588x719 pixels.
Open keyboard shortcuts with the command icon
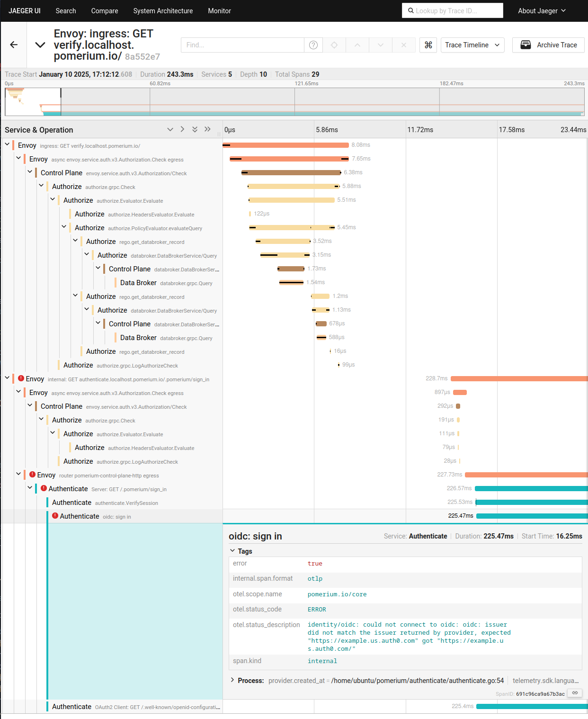(428, 45)
